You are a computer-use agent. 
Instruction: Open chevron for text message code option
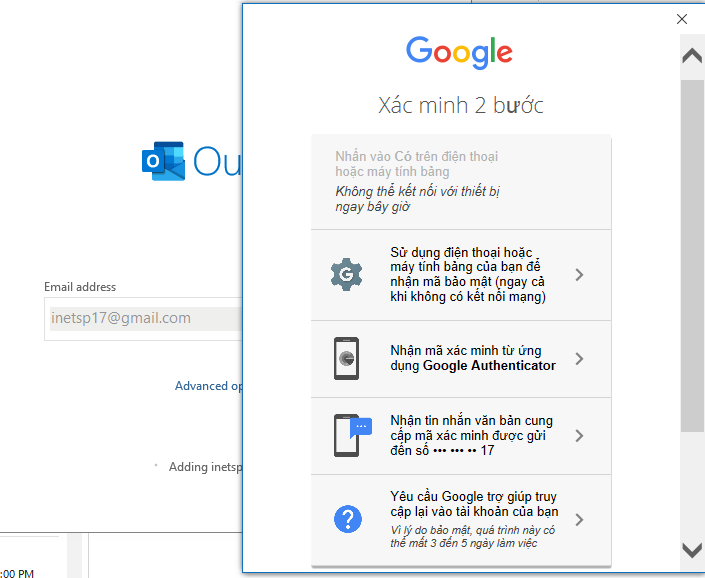click(579, 436)
